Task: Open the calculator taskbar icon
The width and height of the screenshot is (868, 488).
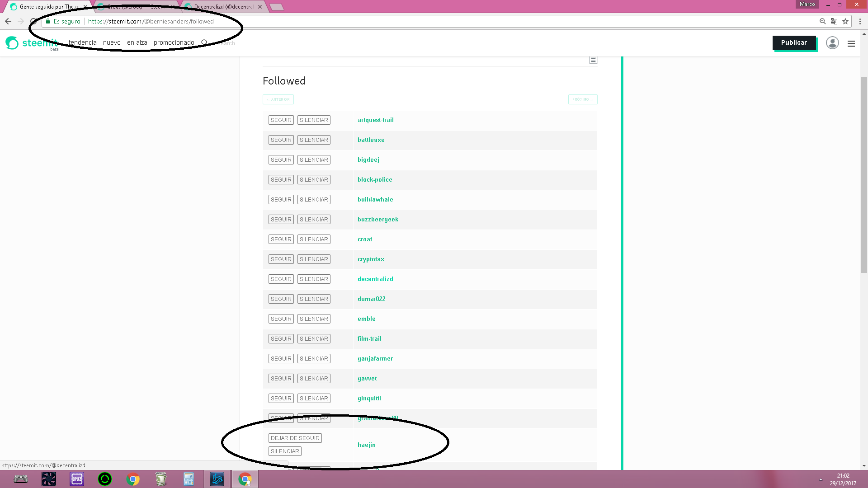Action: point(189,479)
